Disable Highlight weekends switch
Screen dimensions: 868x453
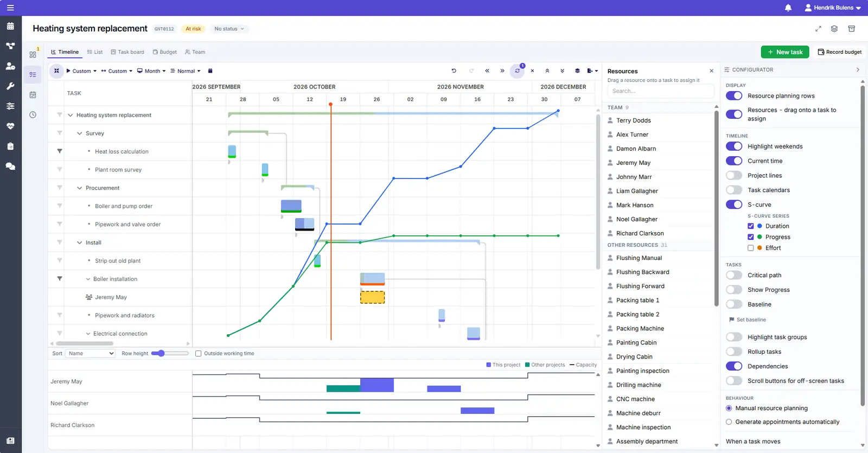pos(734,146)
